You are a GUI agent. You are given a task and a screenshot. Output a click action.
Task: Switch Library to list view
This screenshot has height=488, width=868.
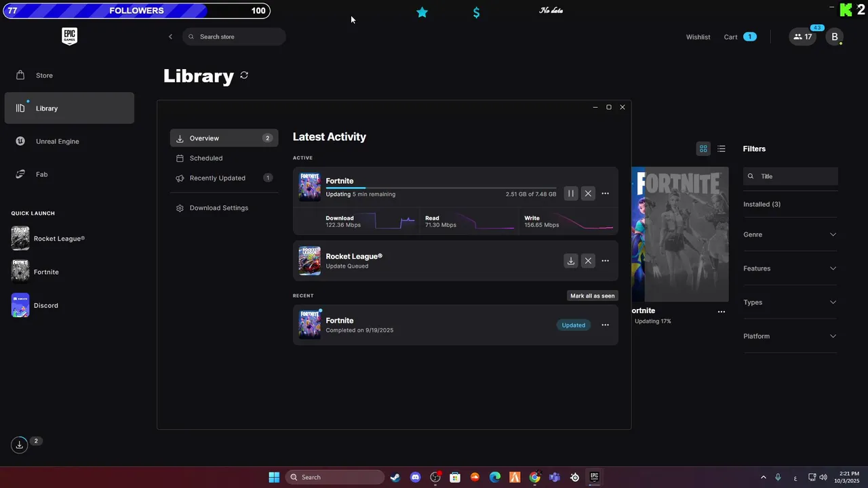pyautogui.click(x=722, y=148)
